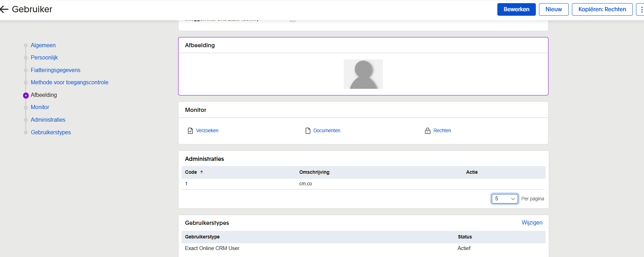Screen dimensions: 644x257
Task: Create a new user with Nieuw
Action: click(554, 9)
